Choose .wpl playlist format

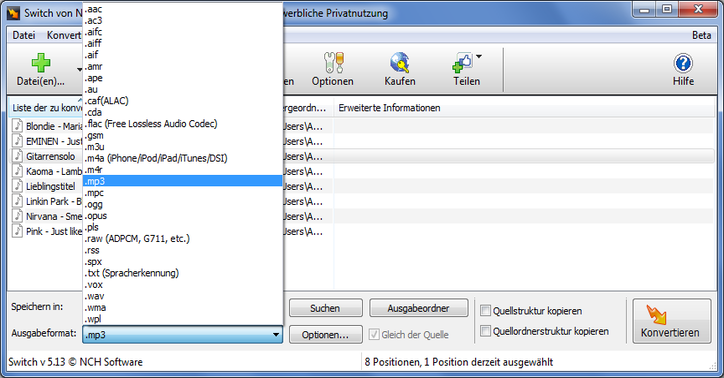tap(182, 319)
